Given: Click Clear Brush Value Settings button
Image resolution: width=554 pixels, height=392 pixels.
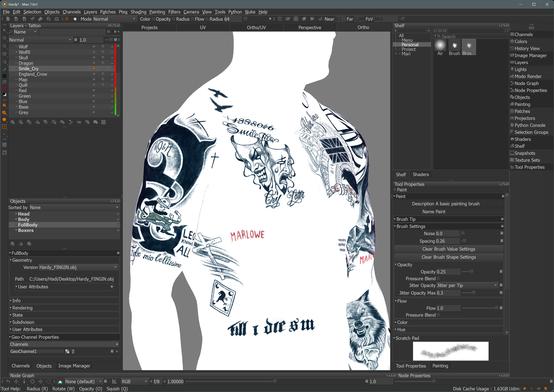Looking at the screenshot, I should [449, 249].
